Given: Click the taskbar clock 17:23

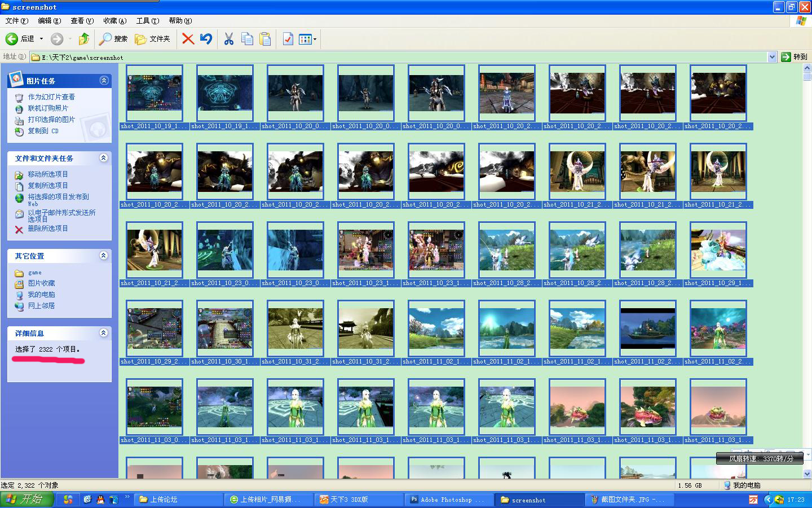Looking at the screenshot, I should (796, 500).
